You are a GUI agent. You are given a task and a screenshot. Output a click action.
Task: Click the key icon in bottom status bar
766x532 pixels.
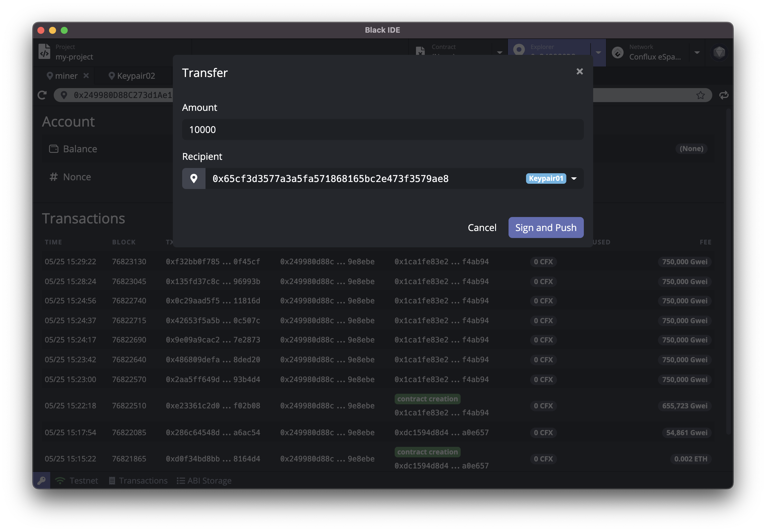[42, 480]
